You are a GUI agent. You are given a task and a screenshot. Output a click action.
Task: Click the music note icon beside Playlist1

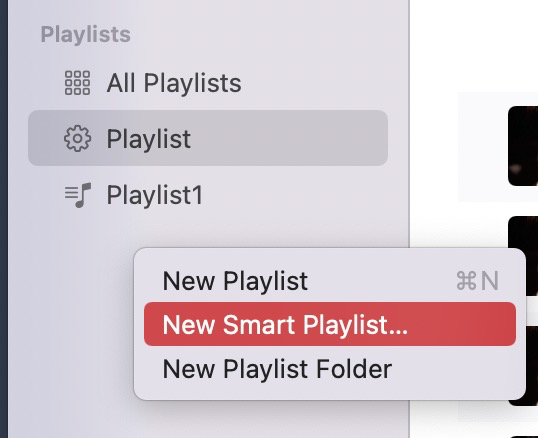coord(78,195)
